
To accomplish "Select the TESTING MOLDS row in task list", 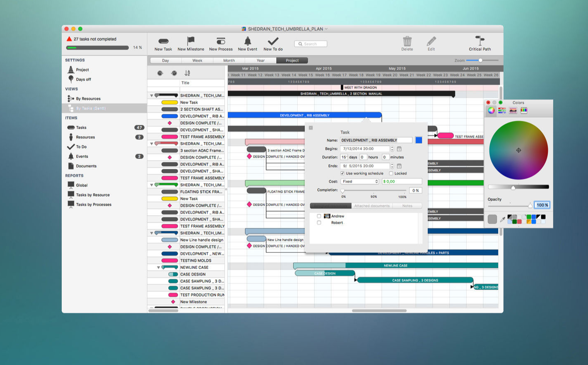I will point(186,260).
